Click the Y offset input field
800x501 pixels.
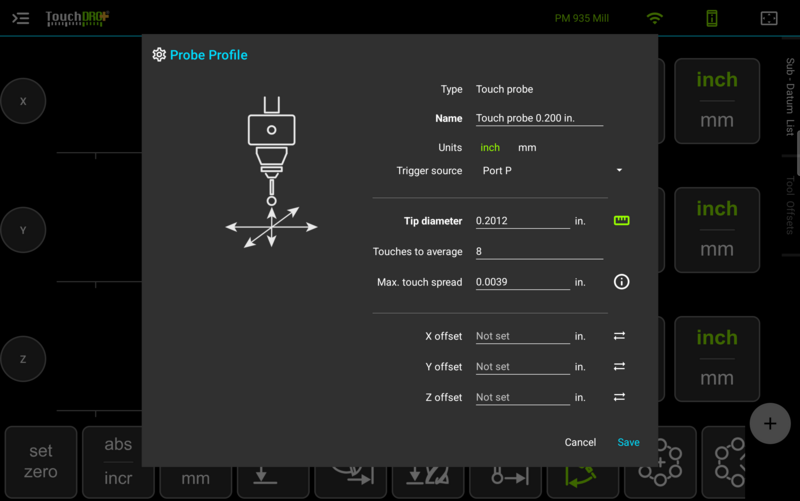522,367
